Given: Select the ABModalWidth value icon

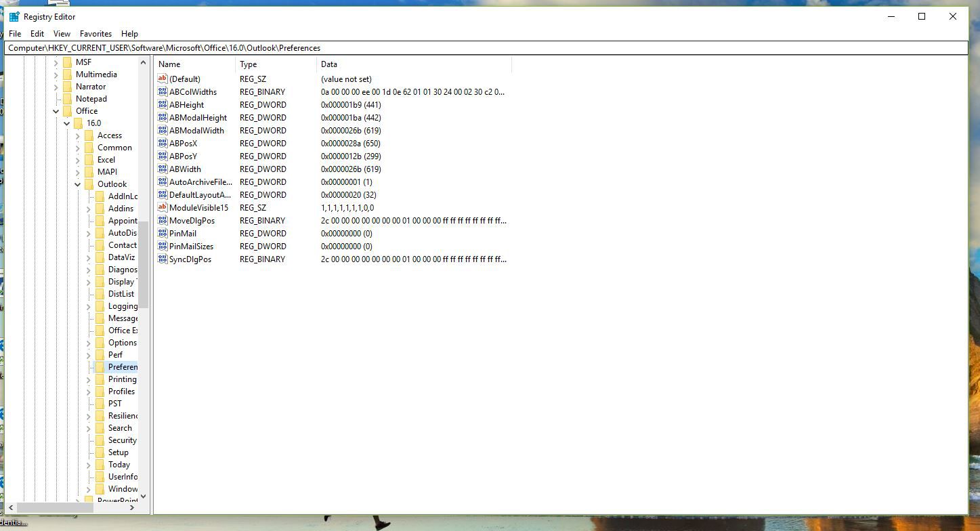Looking at the screenshot, I should (x=162, y=131).
